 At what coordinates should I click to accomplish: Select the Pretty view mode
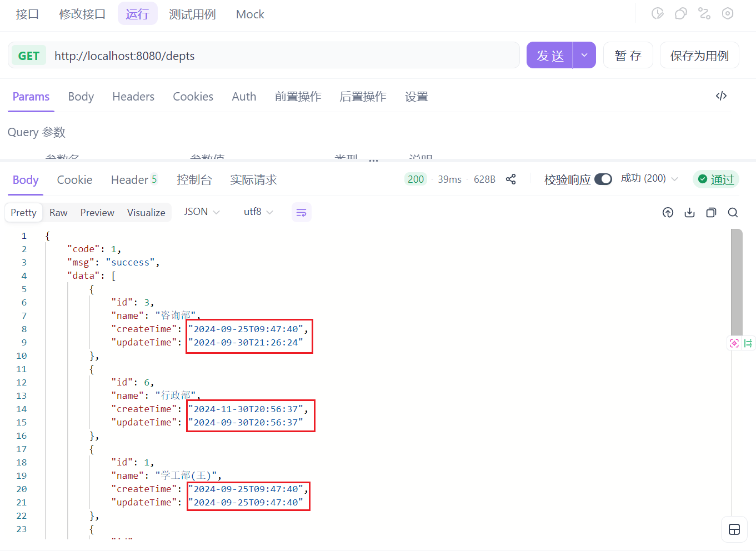(x=23, y=212)
